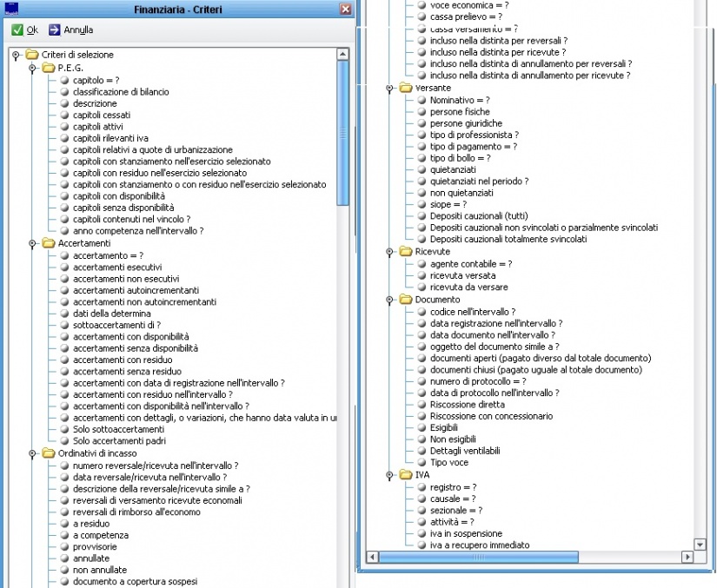Toggle the 'persone fisiche' bullet

tap(422, 112)
